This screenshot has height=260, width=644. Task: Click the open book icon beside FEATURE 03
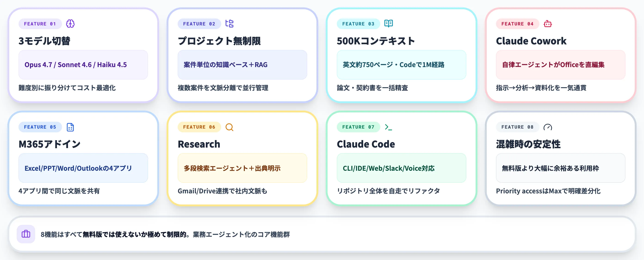(x=388, y=24)
